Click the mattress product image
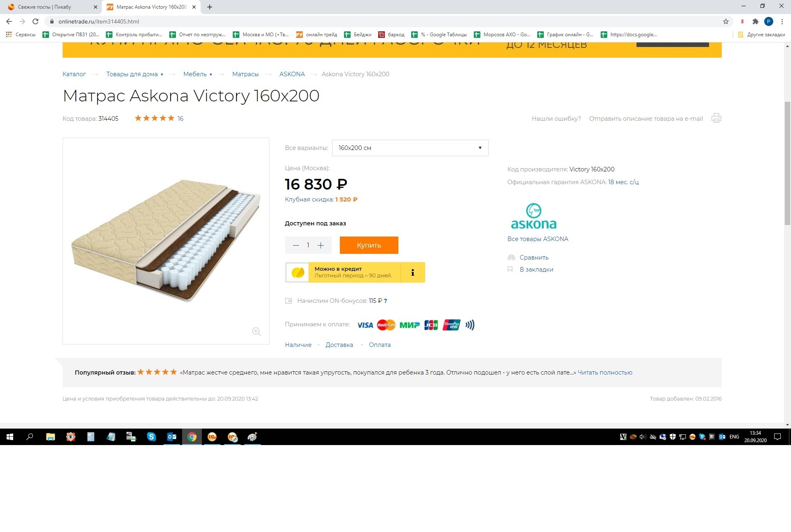 click(166, 241)
